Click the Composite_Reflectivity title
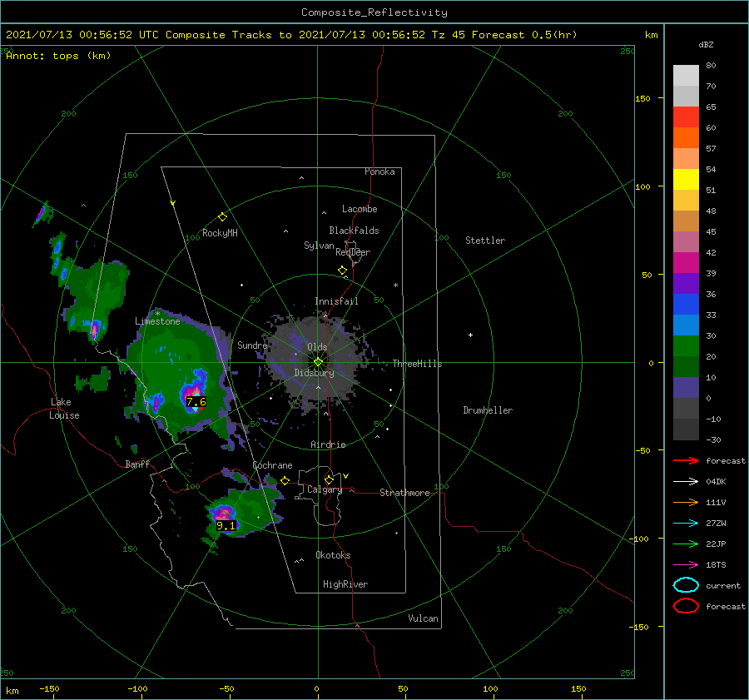The height and width of the screenshot is (700, 749). click(374, 12)
